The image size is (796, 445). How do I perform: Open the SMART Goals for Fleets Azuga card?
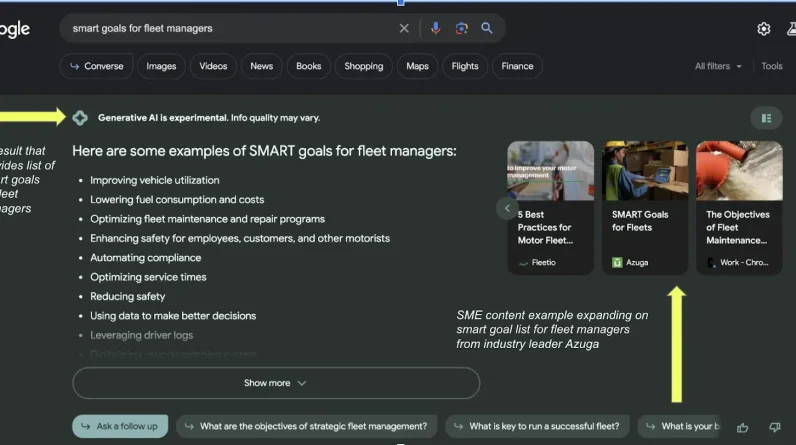pos(645,208)
